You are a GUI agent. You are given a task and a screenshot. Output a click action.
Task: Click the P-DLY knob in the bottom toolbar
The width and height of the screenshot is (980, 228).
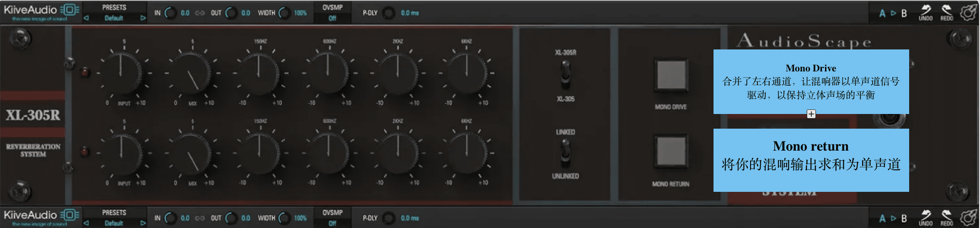click(389, 218)
